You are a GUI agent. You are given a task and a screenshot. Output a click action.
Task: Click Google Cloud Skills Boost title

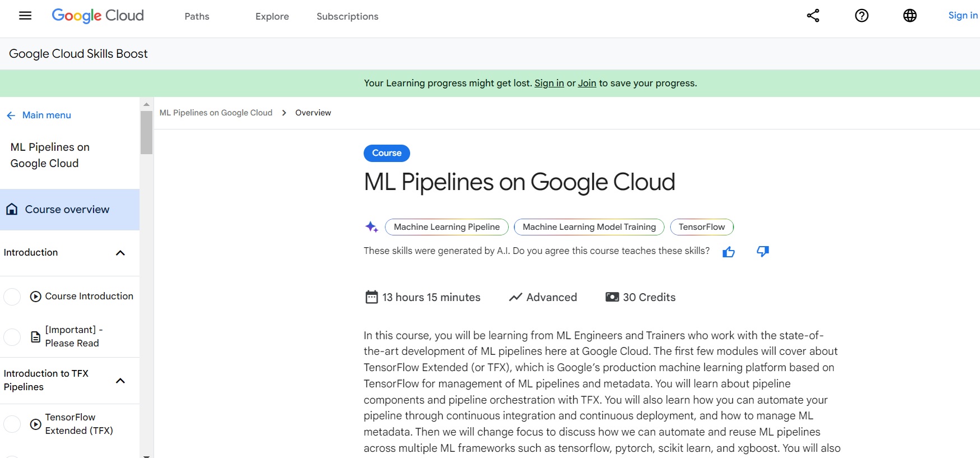pyautogui.click(x=78, y=54)
